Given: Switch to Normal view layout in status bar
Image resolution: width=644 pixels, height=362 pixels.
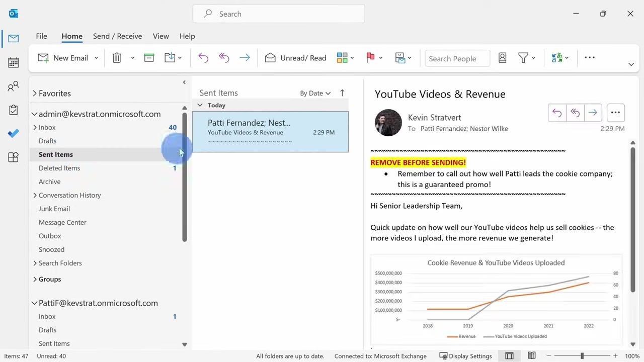Looking at the screenshot, I should click(509, 356).
